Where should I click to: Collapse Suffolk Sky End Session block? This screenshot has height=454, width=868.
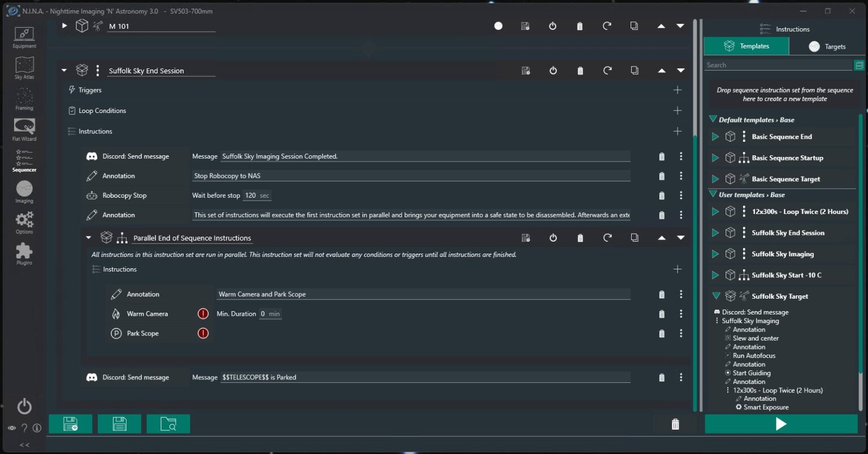(x=64, y=71)
